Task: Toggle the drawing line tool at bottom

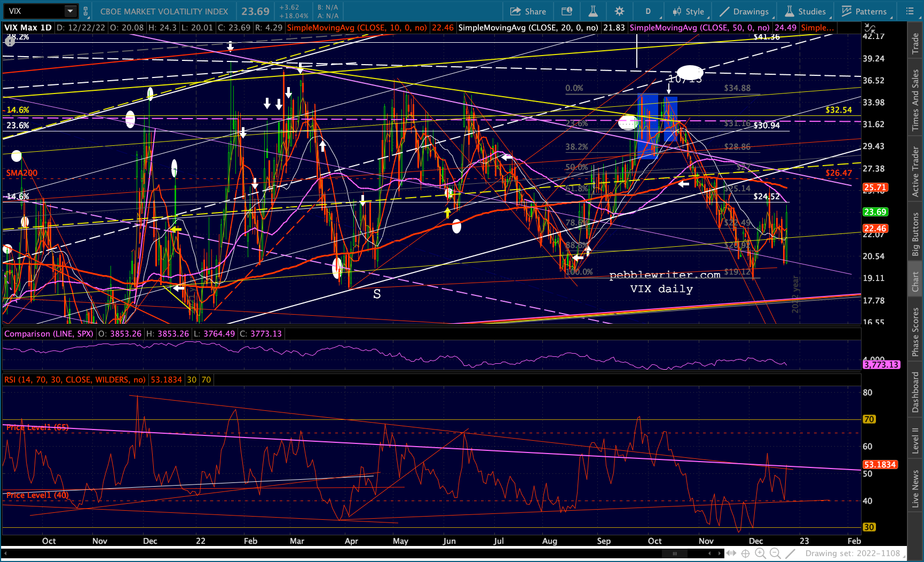Action: point(791,553)
